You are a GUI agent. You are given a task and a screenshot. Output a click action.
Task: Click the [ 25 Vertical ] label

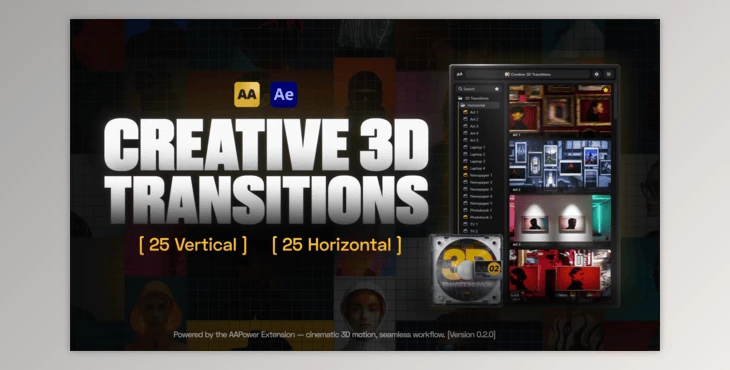click(193, 245)
